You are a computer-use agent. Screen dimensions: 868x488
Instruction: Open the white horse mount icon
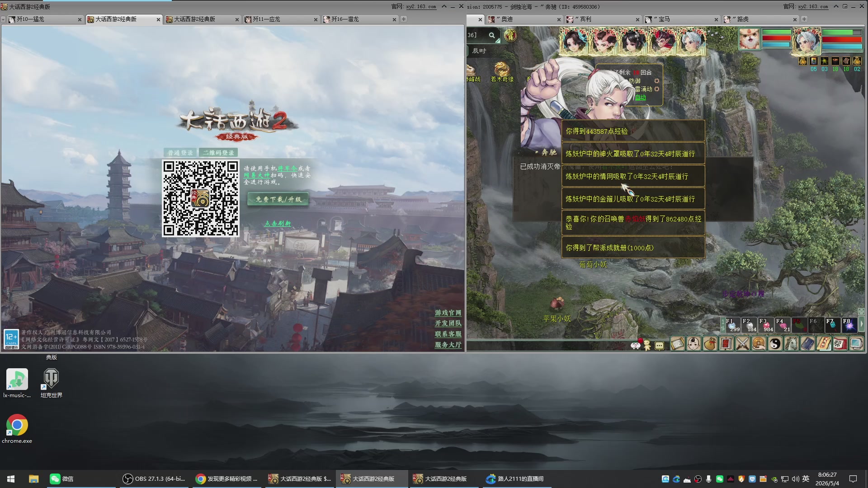(x=791, y=344)
